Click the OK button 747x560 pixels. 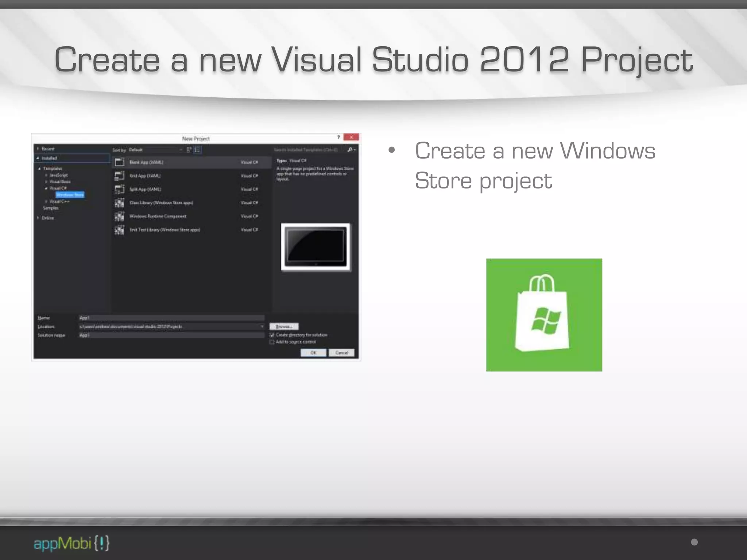(x=313, y=353)
